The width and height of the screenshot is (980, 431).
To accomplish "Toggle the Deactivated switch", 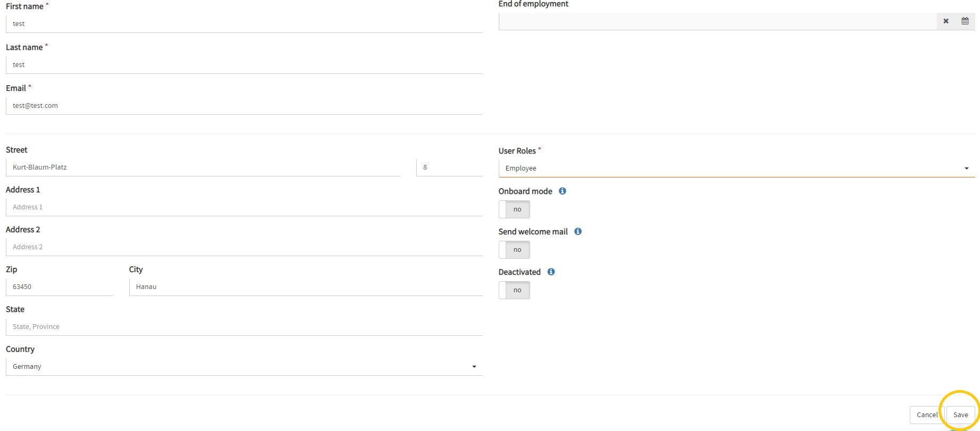I will (514, 290).
